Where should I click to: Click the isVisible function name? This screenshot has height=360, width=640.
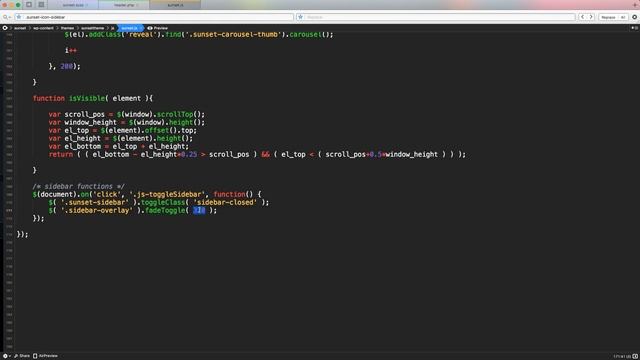click(x=87, y=98)
